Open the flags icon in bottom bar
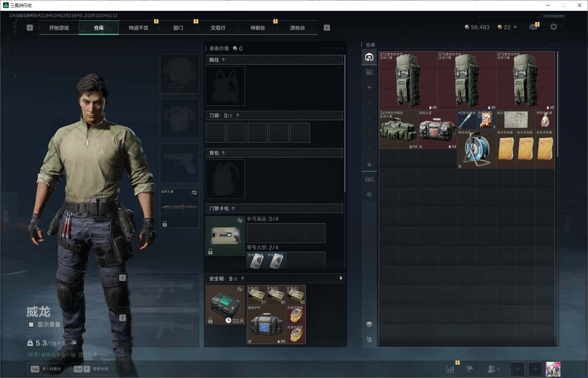Viewport: 588px width, 378px height. pos(469,369)
